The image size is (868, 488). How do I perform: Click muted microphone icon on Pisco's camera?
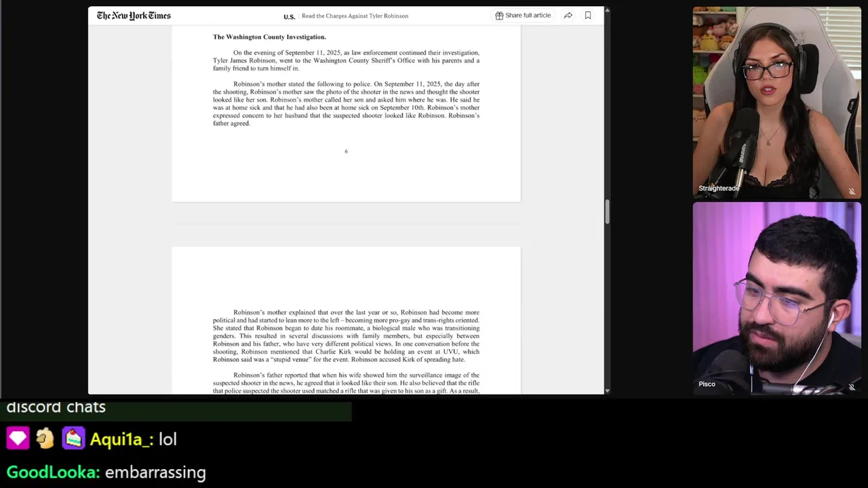coord(852,387)
